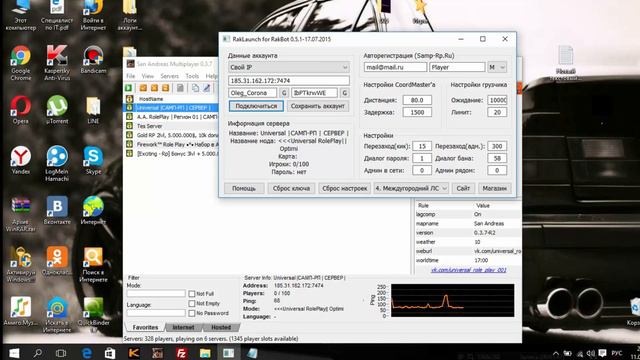Click the Mode filter input field

pos(156,293)
